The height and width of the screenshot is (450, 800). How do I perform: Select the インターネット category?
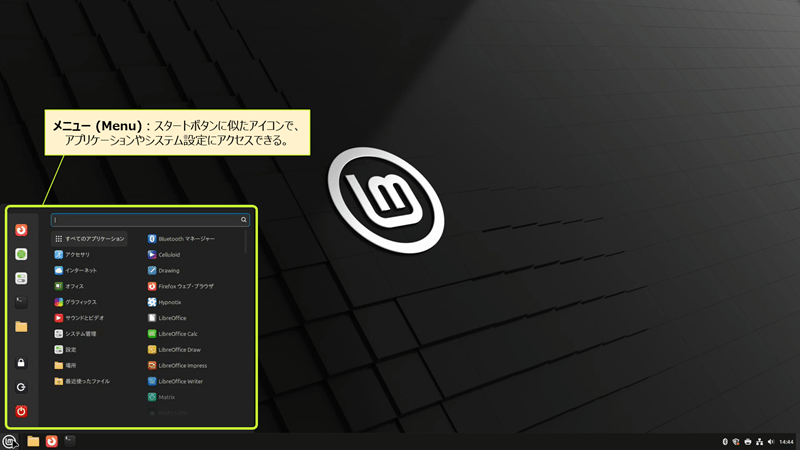[x=90, y=270]
